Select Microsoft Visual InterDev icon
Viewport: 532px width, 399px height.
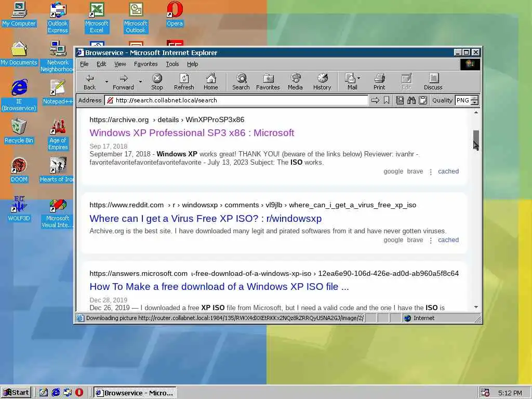[58, 214]
